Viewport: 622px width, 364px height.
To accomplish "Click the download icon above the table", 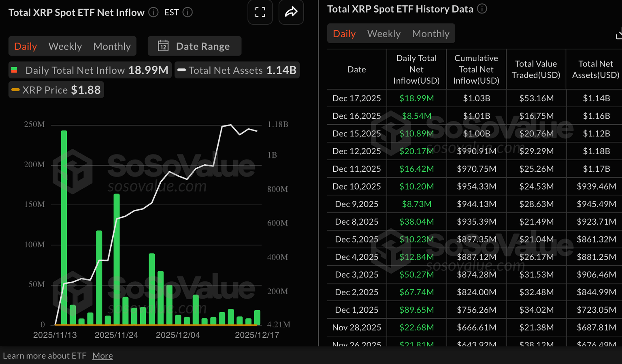I will [618, 35].
